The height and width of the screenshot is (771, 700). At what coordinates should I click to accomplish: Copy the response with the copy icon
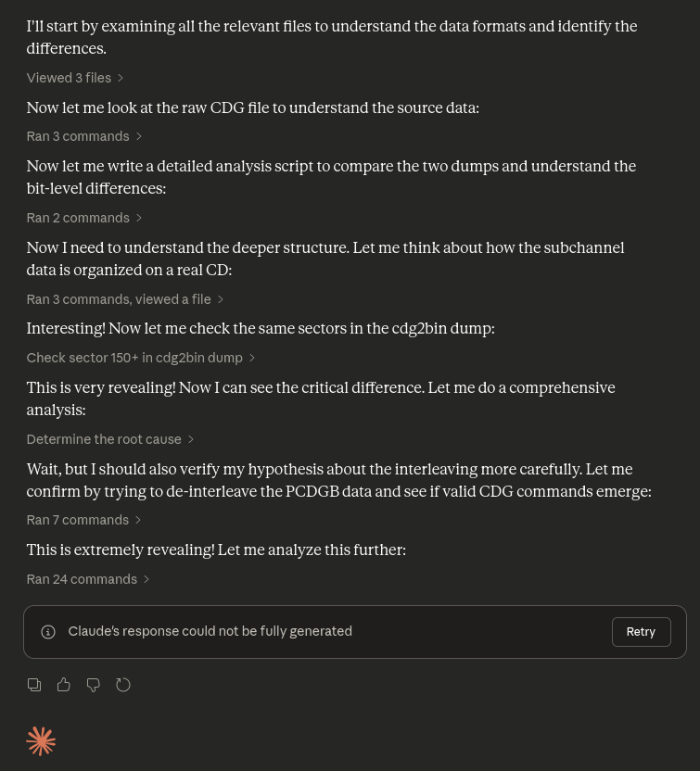tap(34, 685)
